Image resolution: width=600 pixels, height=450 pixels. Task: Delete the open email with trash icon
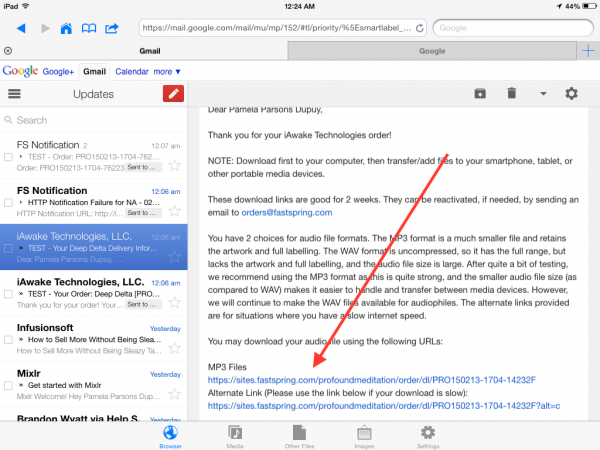pyautogui.click(x=512, y=93)
